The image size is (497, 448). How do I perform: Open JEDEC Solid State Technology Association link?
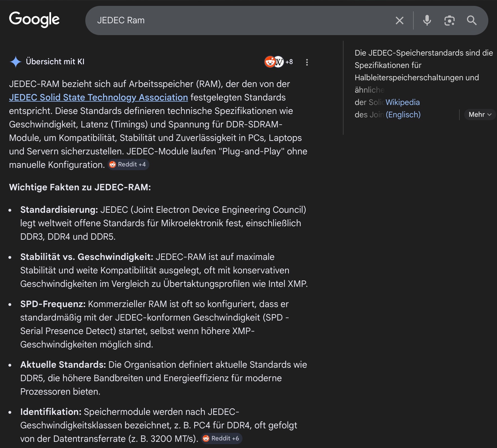coord(99,97)
